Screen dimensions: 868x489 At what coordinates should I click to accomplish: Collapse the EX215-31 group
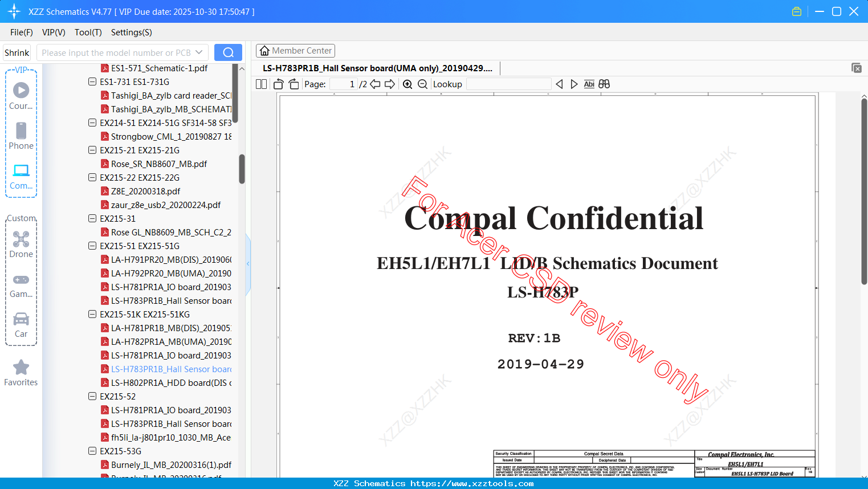(92, 219)
